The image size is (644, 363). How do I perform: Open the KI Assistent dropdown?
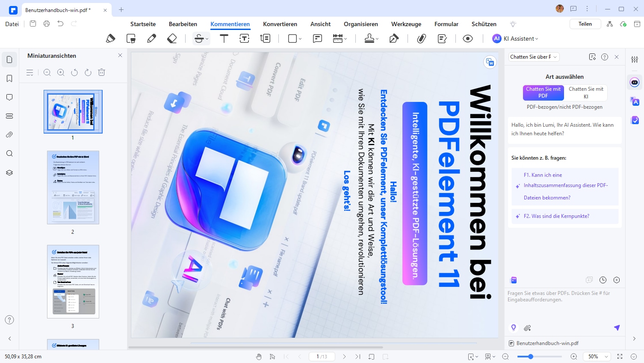pyautogui.click(x=515, y=39)
